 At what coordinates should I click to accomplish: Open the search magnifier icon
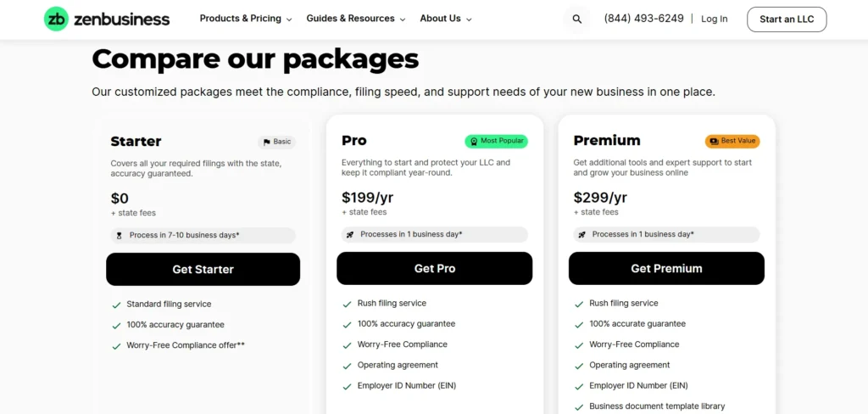click(x=577, y=19)
